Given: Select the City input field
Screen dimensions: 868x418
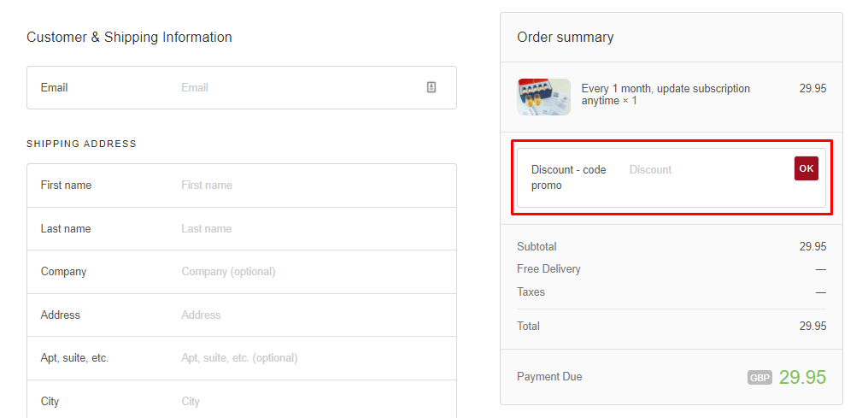Looking at the screenshot, I should click(308, 401).
